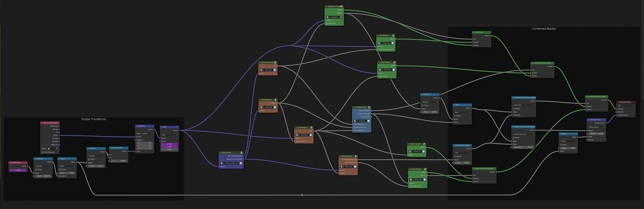Browse node trees on vegetatio datablock icon
Screen dimensions: 644x209
point(328,17)
